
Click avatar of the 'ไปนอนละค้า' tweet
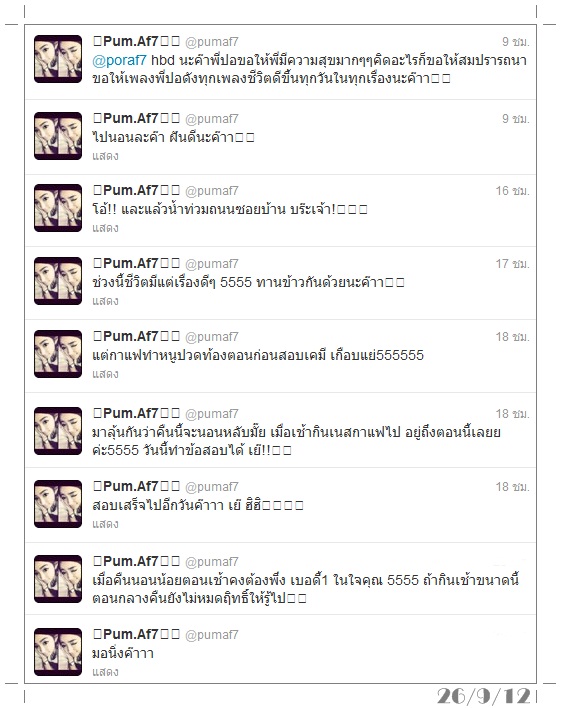click(58, 136)
